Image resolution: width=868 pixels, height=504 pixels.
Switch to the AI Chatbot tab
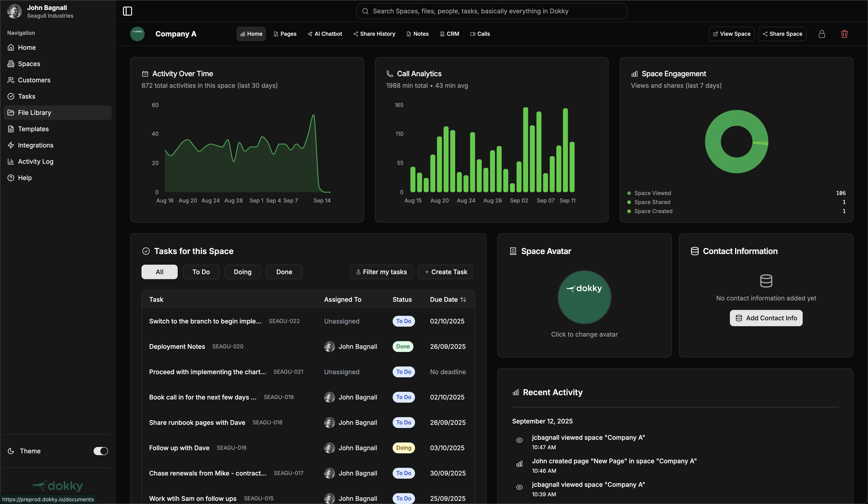325,34
